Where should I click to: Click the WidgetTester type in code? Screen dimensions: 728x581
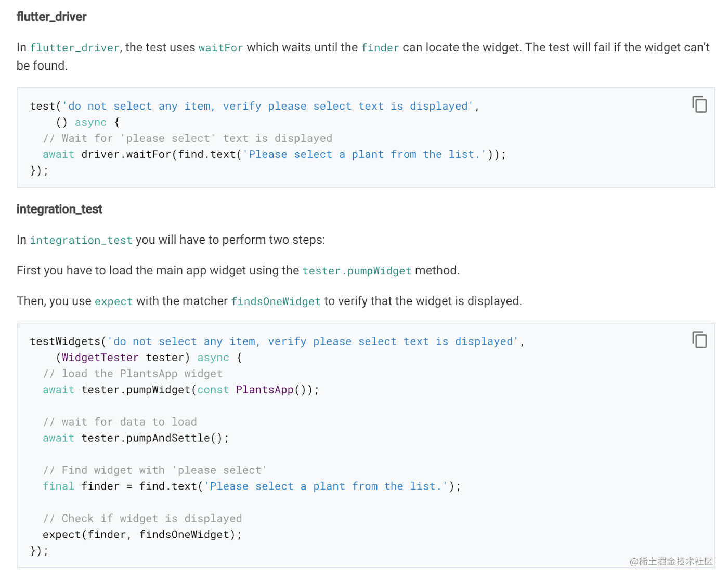pos(100,358)
